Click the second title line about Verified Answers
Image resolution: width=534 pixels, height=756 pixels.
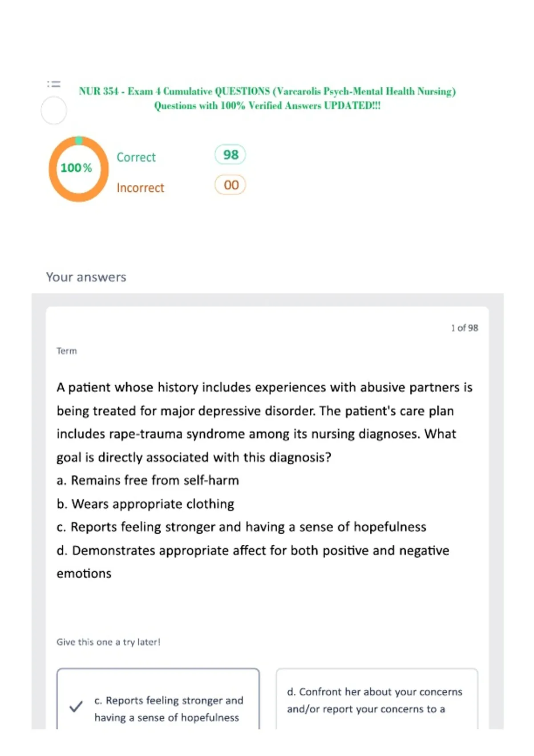tap(267, 106)
